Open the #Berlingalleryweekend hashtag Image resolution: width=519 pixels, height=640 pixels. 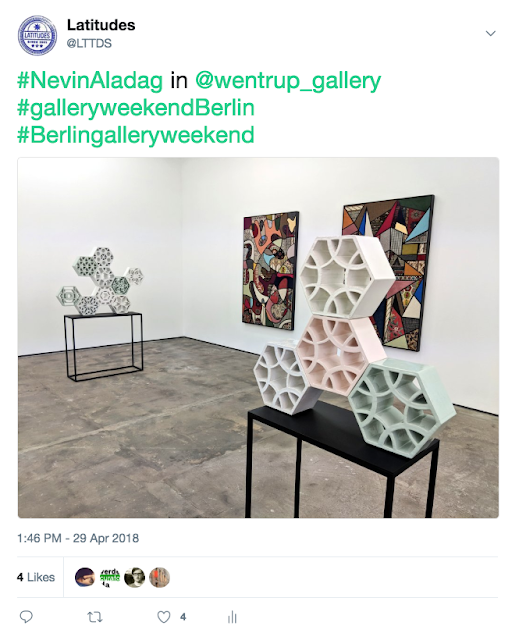coord(136,136)
